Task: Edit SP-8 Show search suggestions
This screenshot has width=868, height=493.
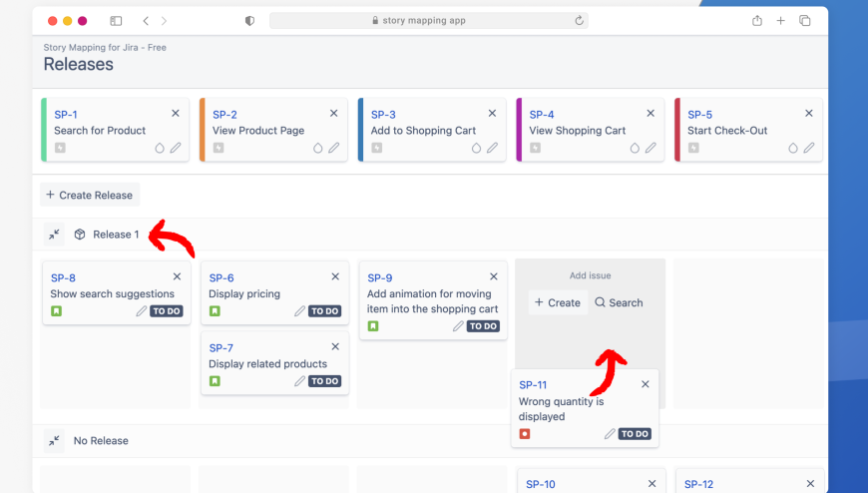Action: tap(141, 311)
